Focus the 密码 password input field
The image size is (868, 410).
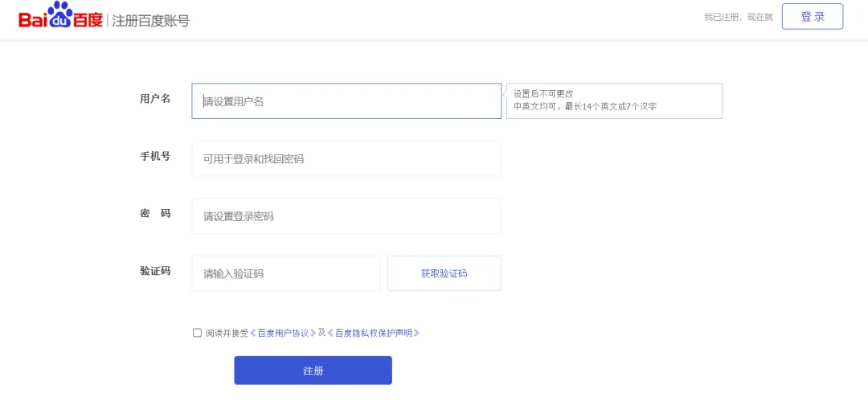click(x=346, y=216)
